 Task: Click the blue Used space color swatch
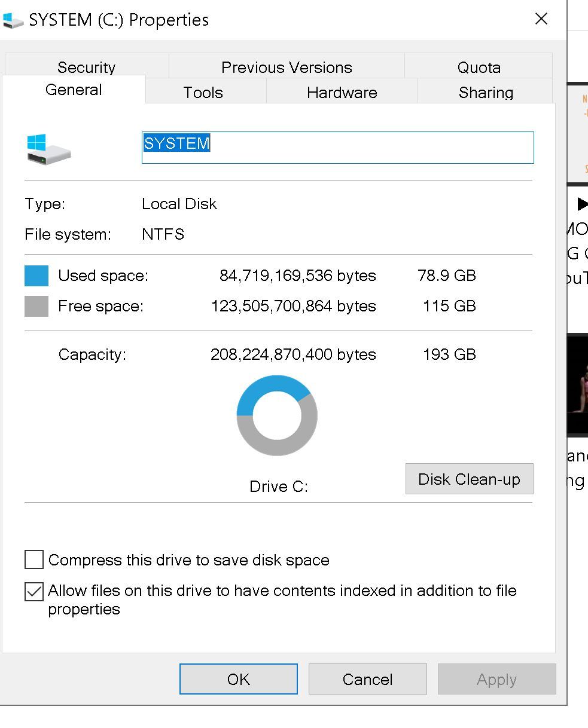[x=36, y=276]
